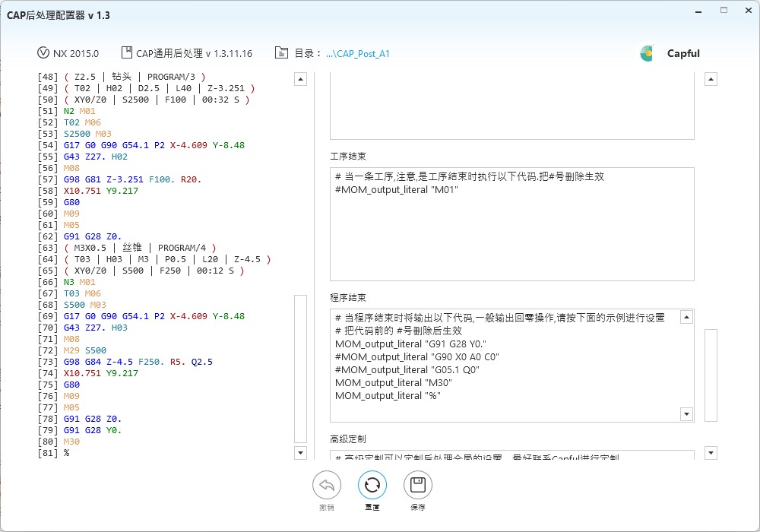Click line MOM_output_literal "G91 G28 Y0."
760x532 pixels.
410,344
